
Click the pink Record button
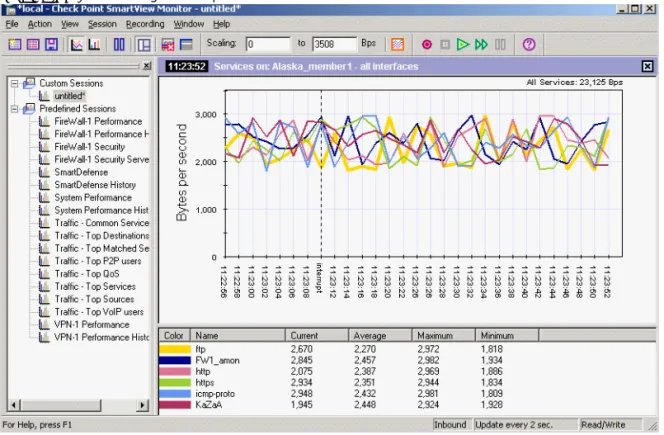426,44
